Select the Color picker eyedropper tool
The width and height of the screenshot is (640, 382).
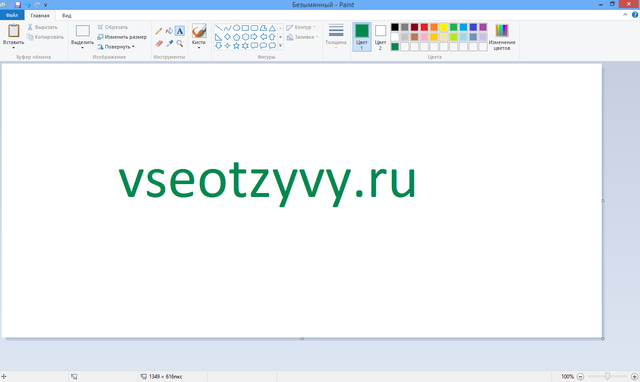point(169,43)
